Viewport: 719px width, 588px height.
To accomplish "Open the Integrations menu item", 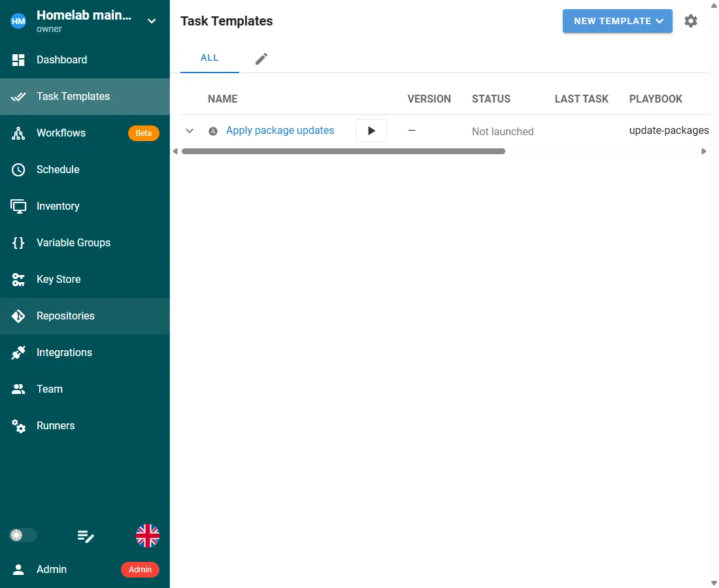I will (x=85, y=353).
